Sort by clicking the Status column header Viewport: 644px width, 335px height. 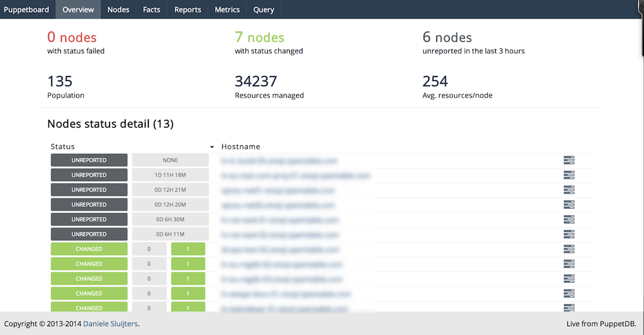tap(63, 146)
